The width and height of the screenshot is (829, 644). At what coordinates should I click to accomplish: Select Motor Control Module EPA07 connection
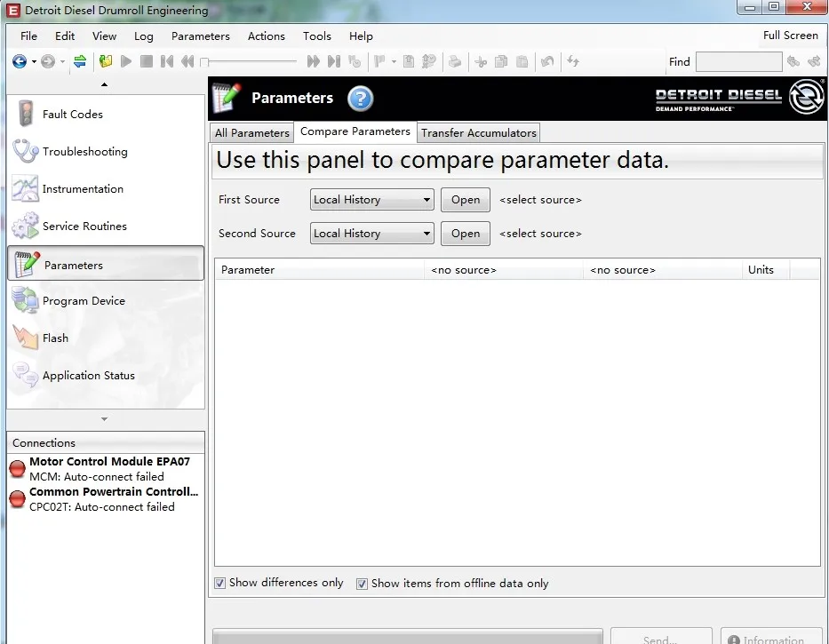106,469
